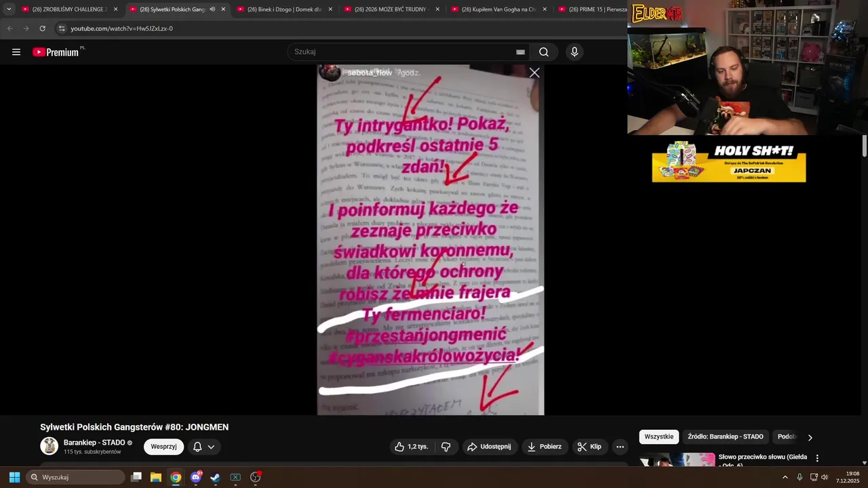
Task: Open system tray microphone icon
Action: 800,477
